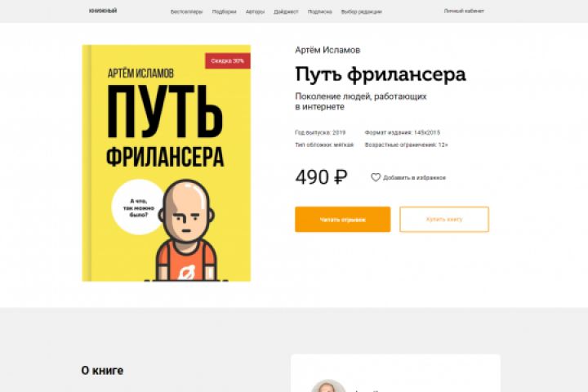Click the Купить книгу outlined button
Screen dimensions: 588x392
[444, 220]
